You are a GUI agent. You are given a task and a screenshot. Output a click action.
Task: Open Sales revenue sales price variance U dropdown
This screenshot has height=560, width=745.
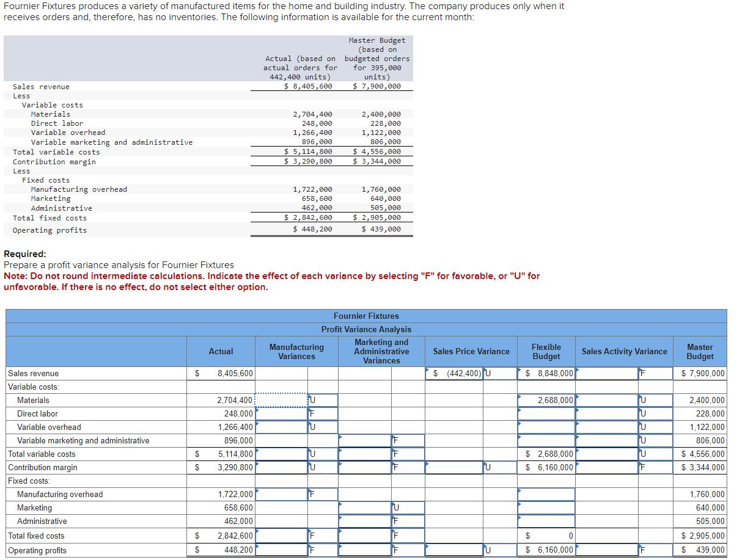(x=500, y=374)
